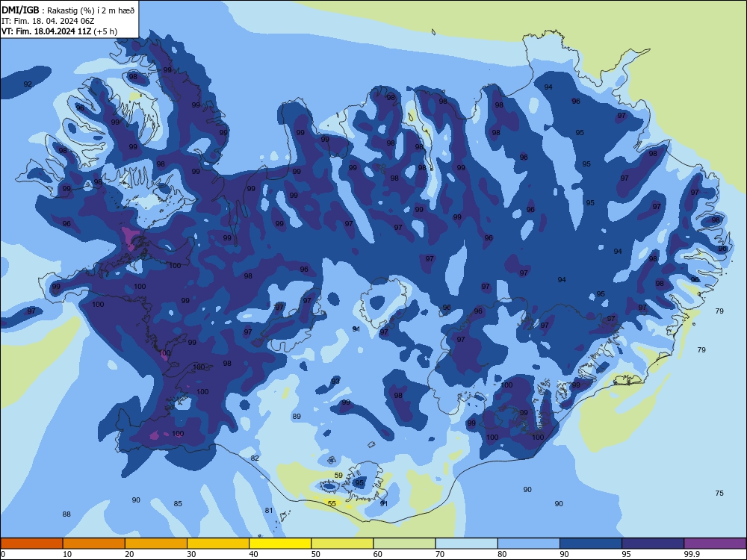Screen dimensions: 747x560
Task: Pick the pale green 60–70 legend swatch
Action: (404, 544)
